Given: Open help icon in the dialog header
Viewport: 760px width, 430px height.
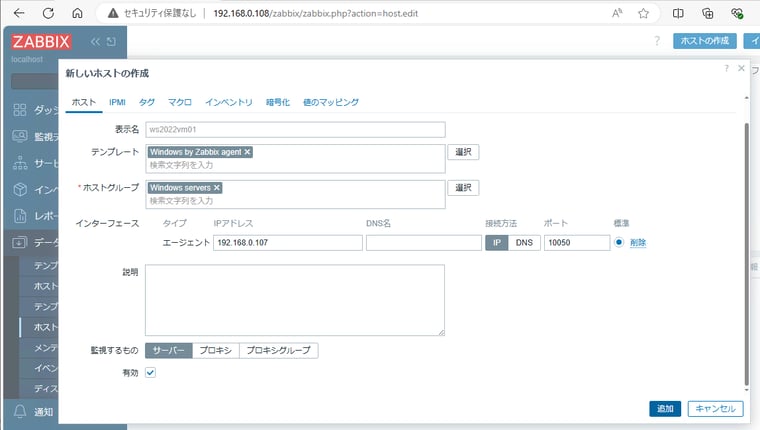Looking at the screenshot, I should point(726,68).
